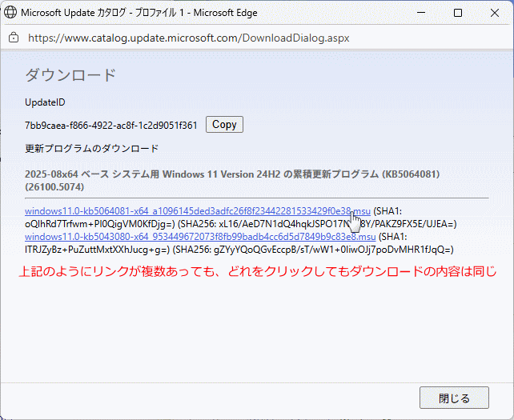Click the UpdateID label

(45, 102)
